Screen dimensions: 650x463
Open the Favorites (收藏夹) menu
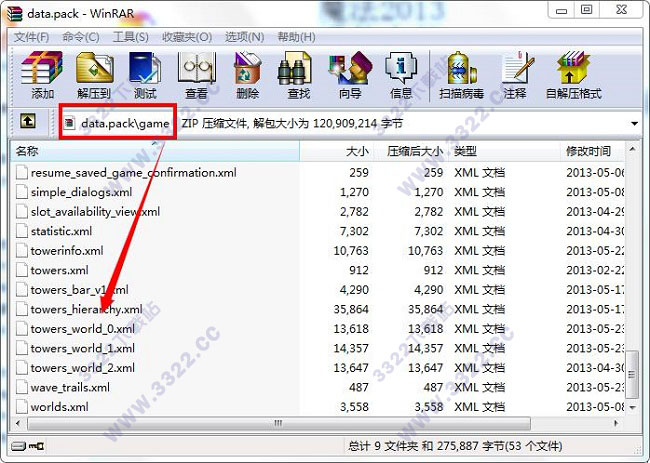187,37
